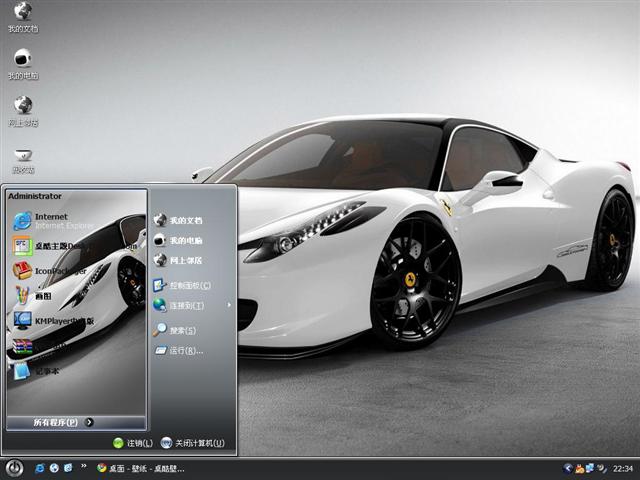
Task: Open 我的电脑 in Start menu right panel
Action: tap(184, 240)
